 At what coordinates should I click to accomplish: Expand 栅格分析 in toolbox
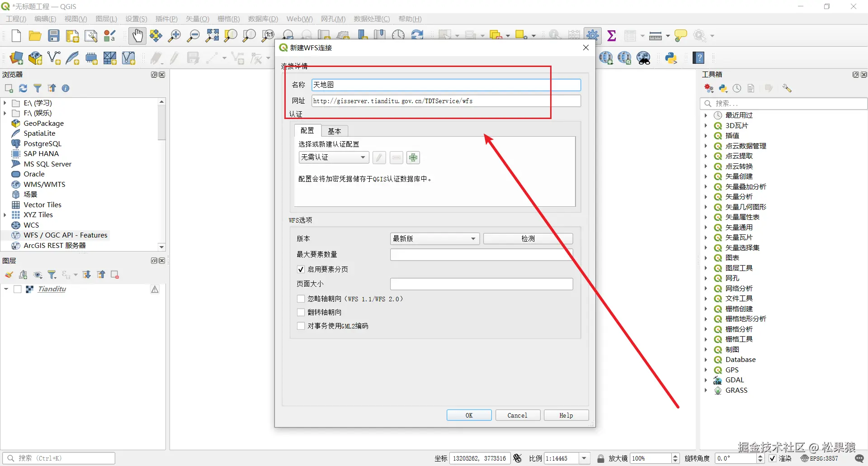click(706, 329)
